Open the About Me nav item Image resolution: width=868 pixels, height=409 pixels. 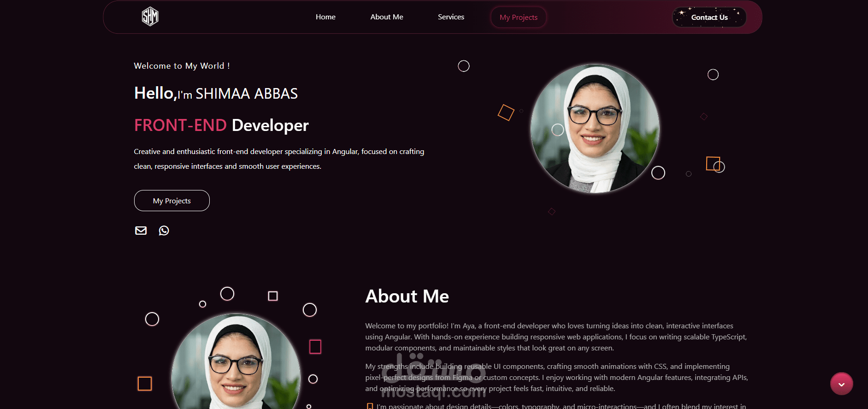pos(387,17)
